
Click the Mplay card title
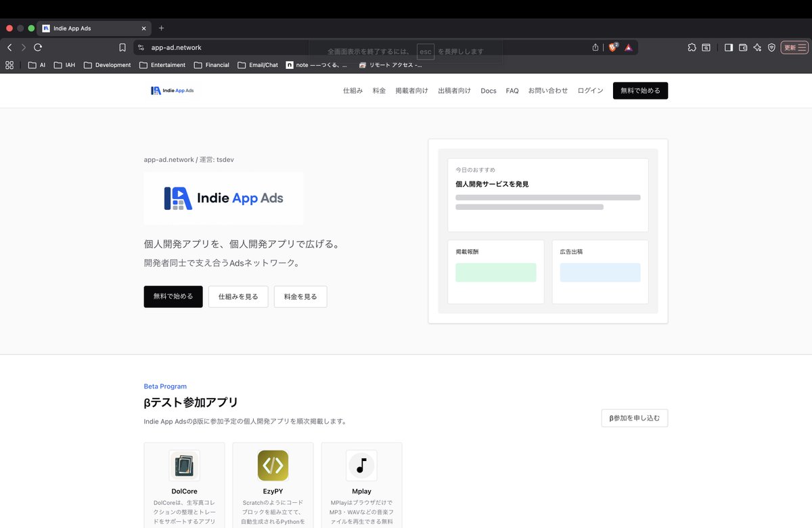click(361, 491)
